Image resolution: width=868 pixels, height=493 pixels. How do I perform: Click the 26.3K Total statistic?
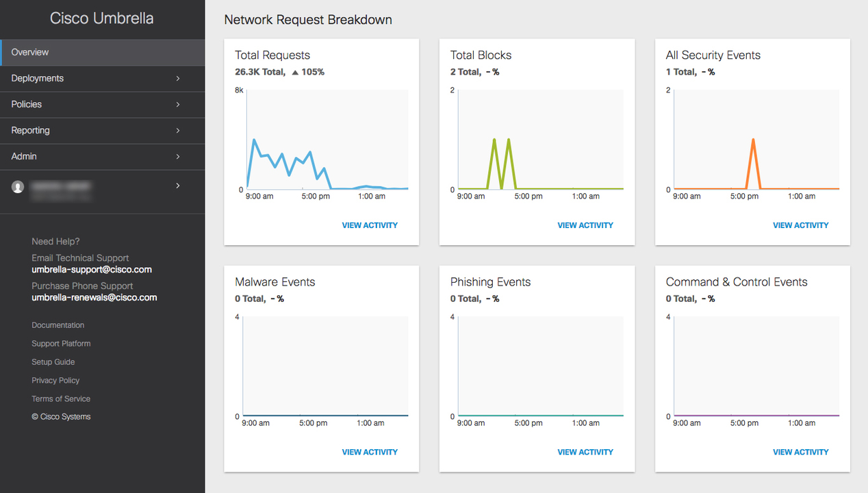click(260, 72)
